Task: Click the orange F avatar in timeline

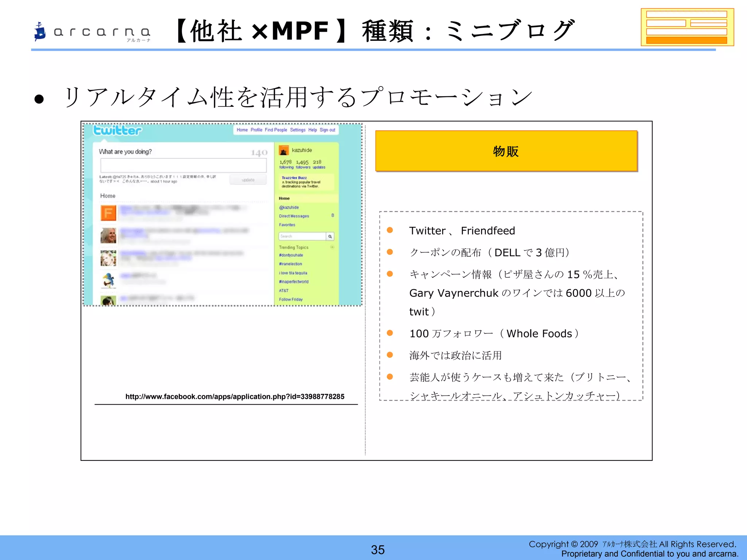Action: 108,213
